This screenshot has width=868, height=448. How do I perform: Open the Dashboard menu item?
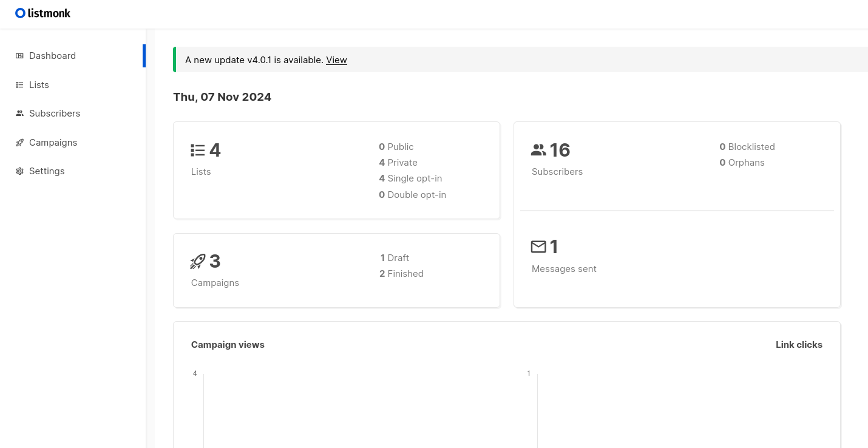(73, 56)
